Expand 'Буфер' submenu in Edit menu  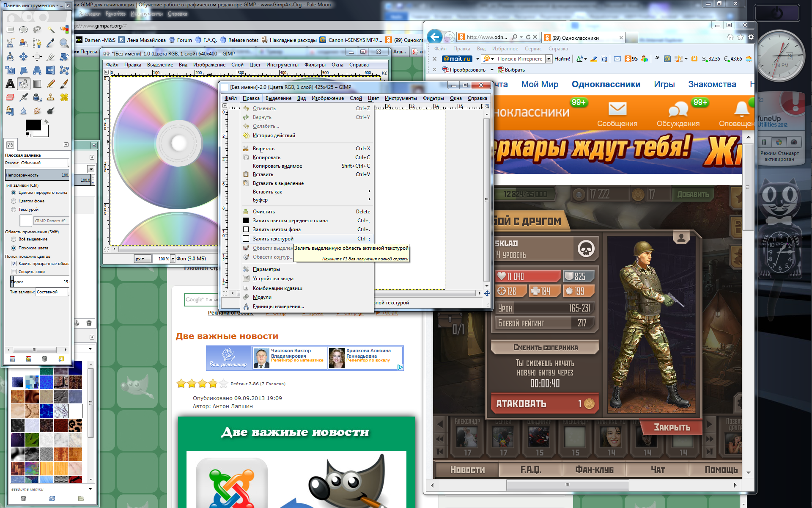pos(307,200)
